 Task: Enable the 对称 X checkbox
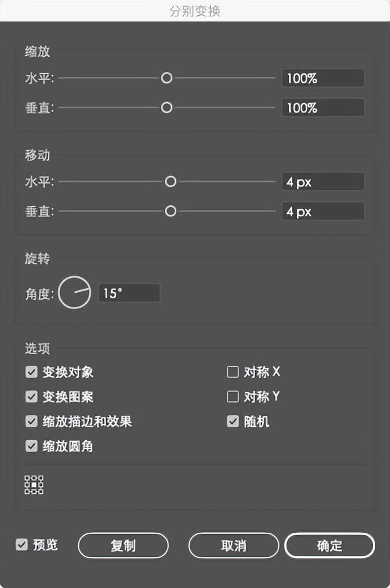(x=233, y=372)
